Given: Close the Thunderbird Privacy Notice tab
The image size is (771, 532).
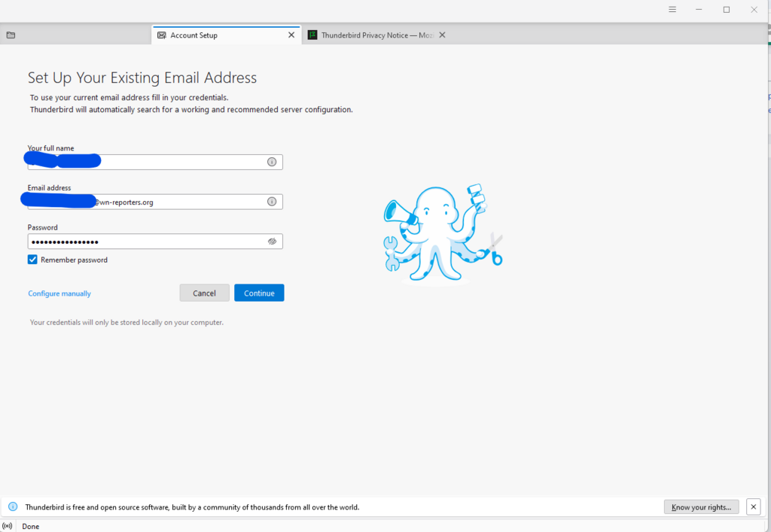Looking at the screenshot, I should (x=442, y=35).
